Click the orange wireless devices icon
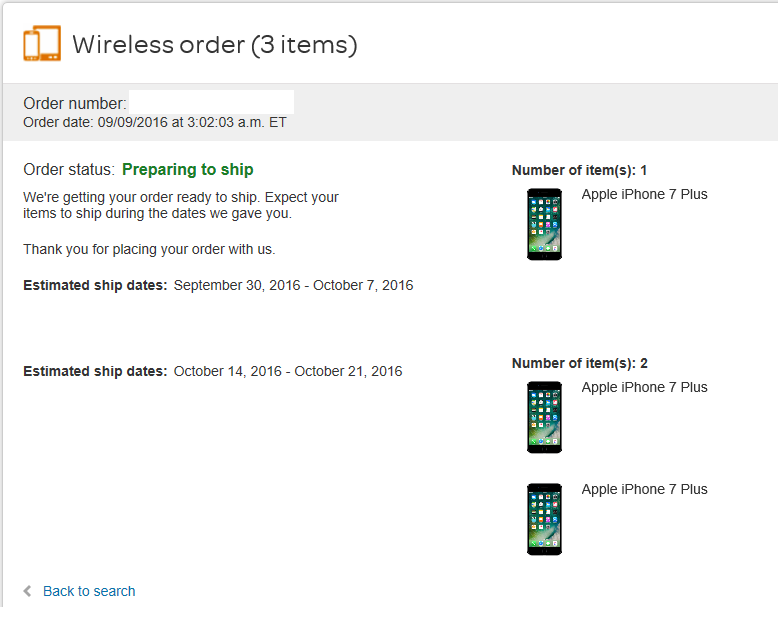Image resolution: width=778 pixels, height=633 pixels. point(42,43)
